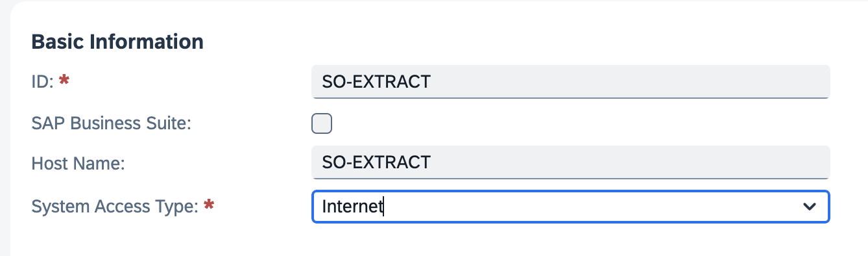Enable SAP Business Suite option
Image resolution: width=868 pixels, height=256 pixels.
click(x=322, y=123)
